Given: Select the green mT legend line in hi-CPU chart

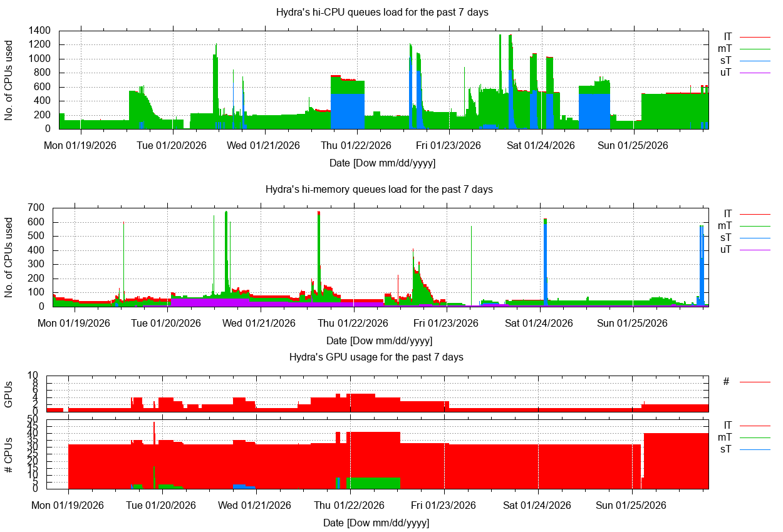Looking at the screenshot, I should (754, 49).
